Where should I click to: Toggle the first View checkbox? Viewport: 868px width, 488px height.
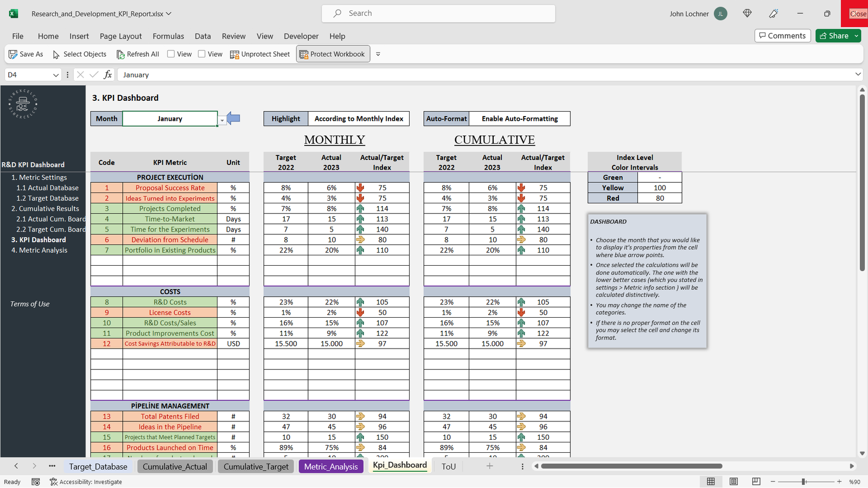point(171,54)
